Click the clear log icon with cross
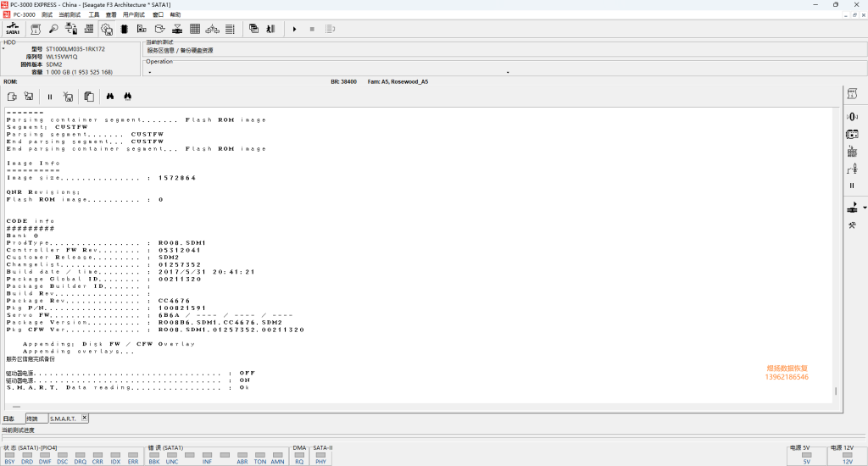The image size is (868, 466). click(68, 97)
